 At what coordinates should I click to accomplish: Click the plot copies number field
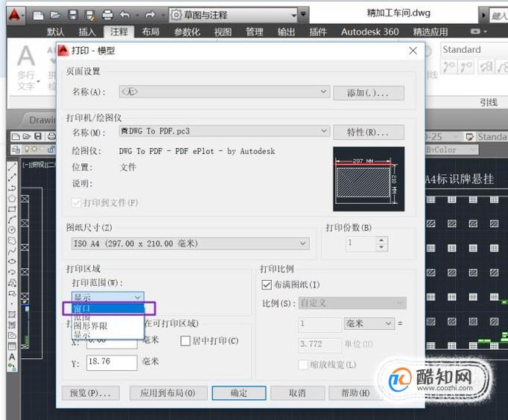tap(361, 244)
